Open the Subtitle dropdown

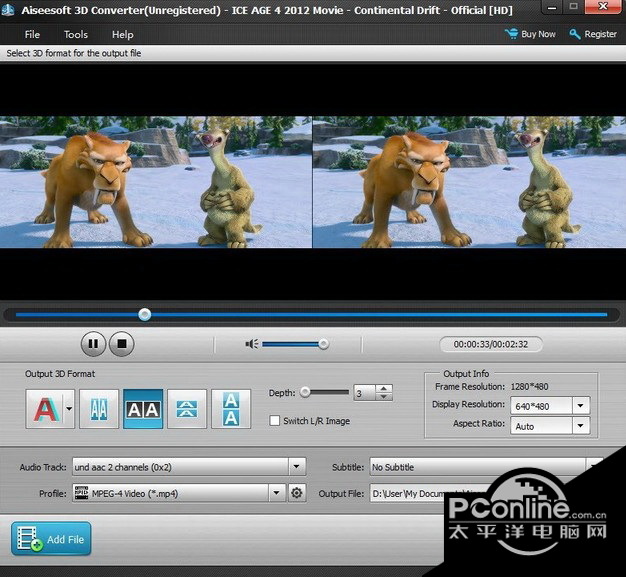pos(594,467)
